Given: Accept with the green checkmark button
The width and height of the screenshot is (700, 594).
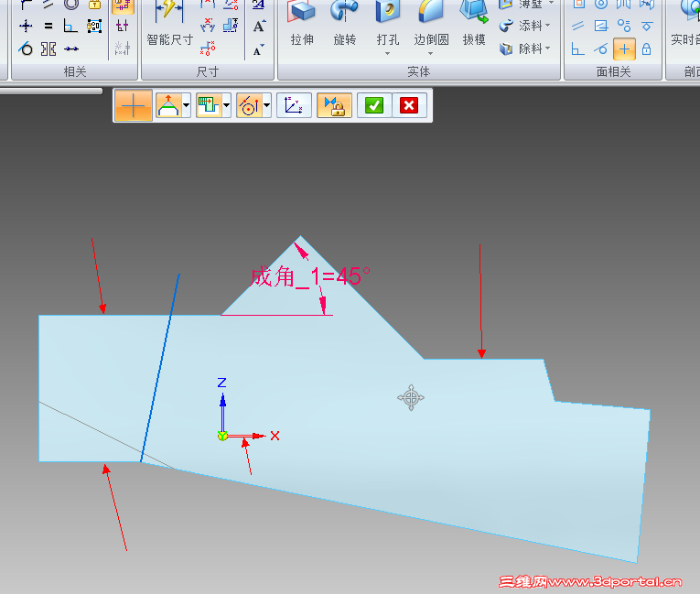Looking at the screenshot, I should coord(374,106).
